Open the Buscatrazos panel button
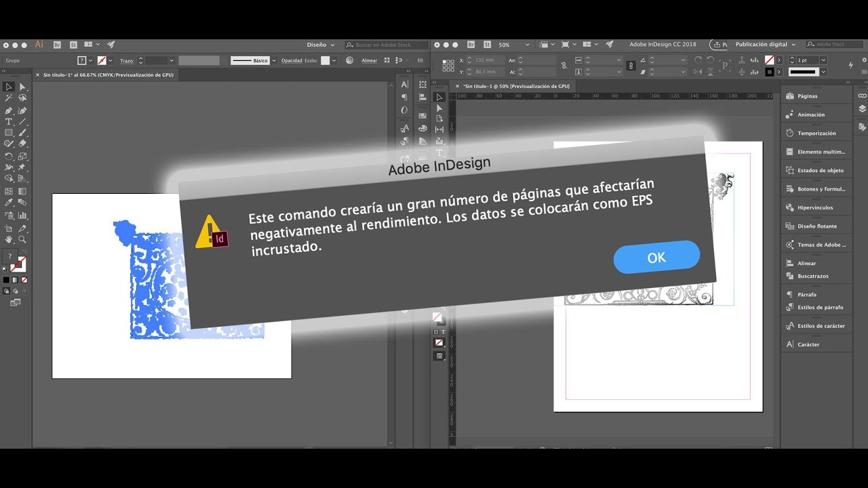The image size is (868, 488). pyautogui.click(x=816, y=276)
